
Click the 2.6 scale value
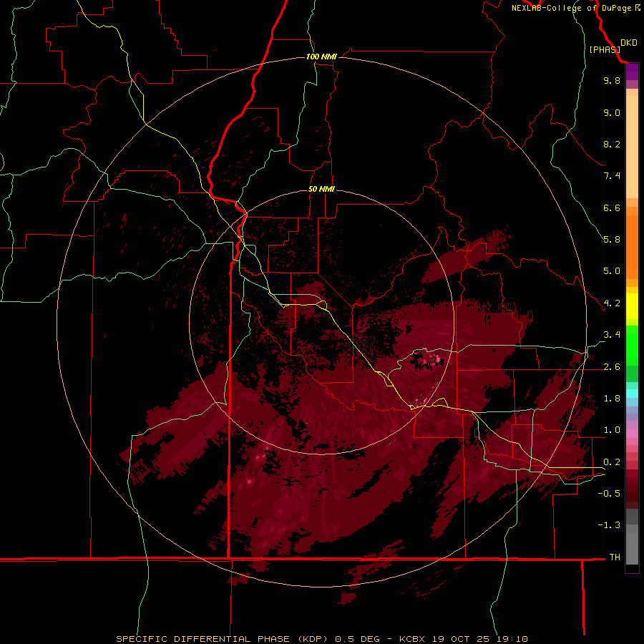coord(612,367)
